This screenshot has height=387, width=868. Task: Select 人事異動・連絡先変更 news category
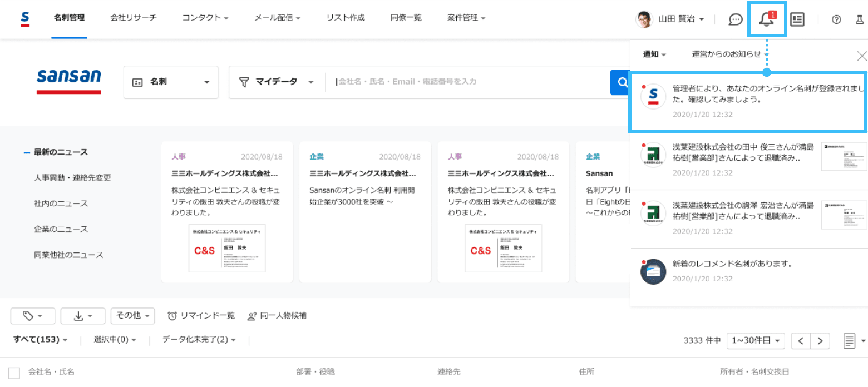pos(73,178)
